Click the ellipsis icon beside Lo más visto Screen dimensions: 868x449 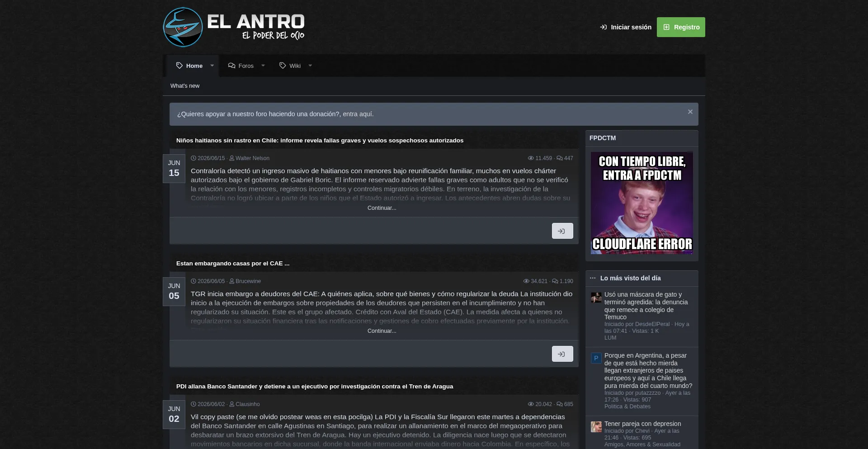(x=593, y=278)
